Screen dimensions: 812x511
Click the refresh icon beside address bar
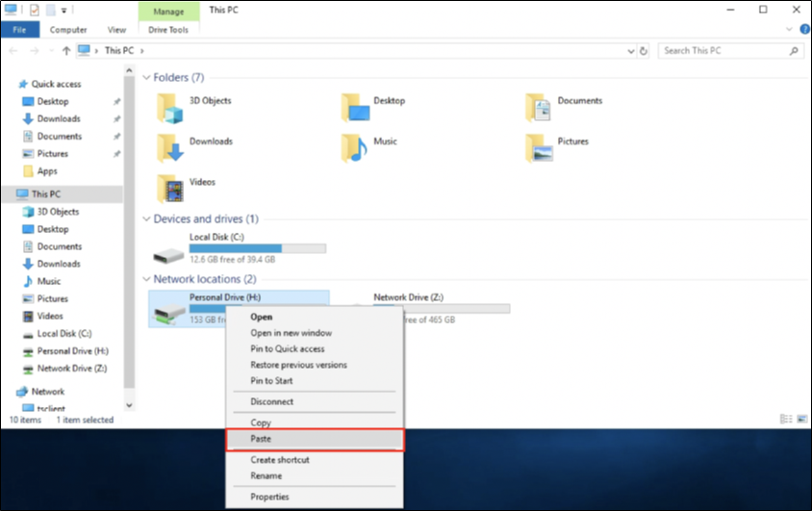[644, 51]
